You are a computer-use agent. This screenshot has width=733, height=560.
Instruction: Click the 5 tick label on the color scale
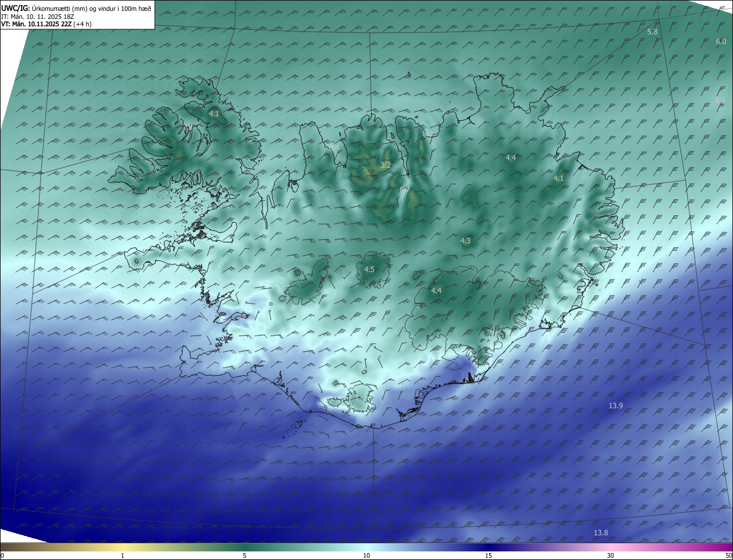tap(245, 555)
